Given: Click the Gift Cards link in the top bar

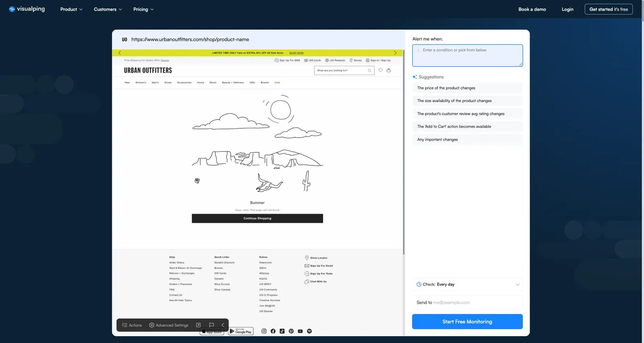Looking at the screenshot, I should pyautogui.click(x=313, y=60).
